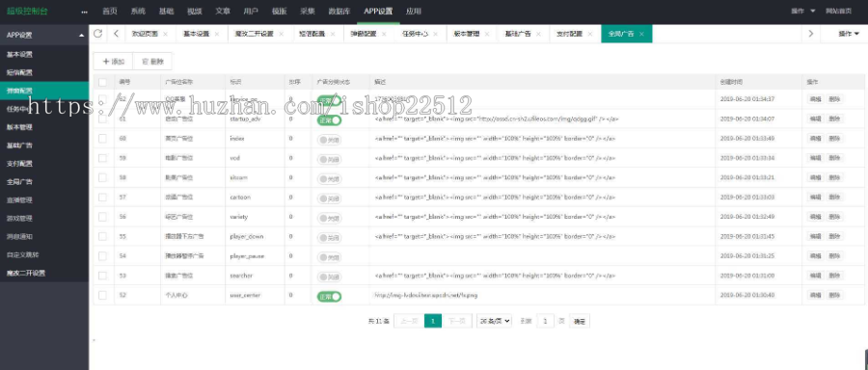Enable the status toggle for index row

click(x=329, y=140)
